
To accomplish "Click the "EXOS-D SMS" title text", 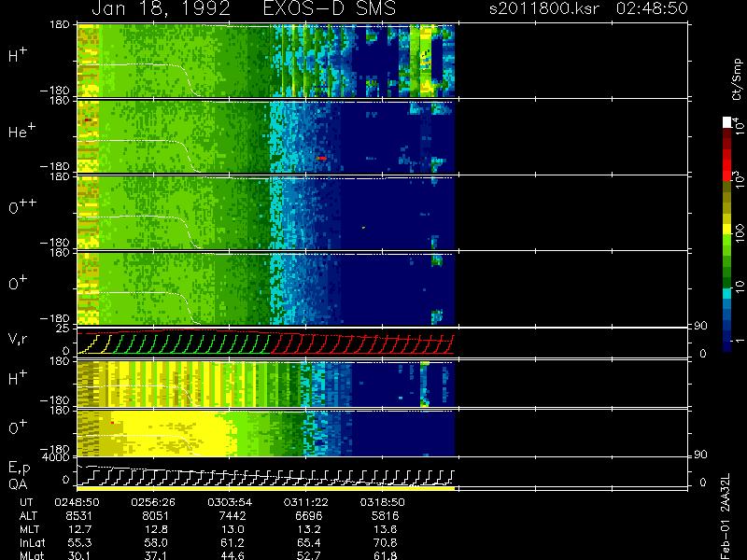I will click(330, 8).
